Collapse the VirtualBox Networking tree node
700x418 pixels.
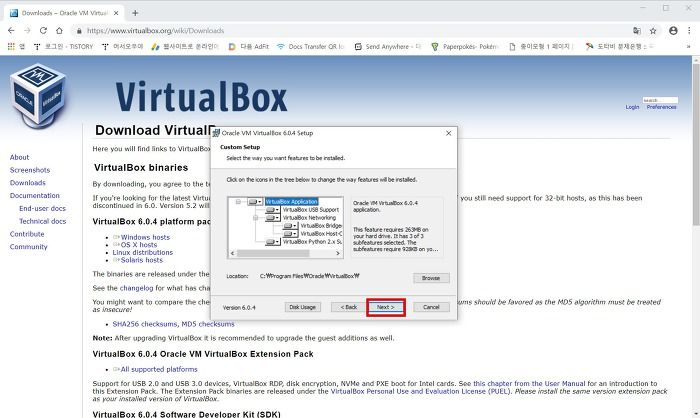point(256,218)
